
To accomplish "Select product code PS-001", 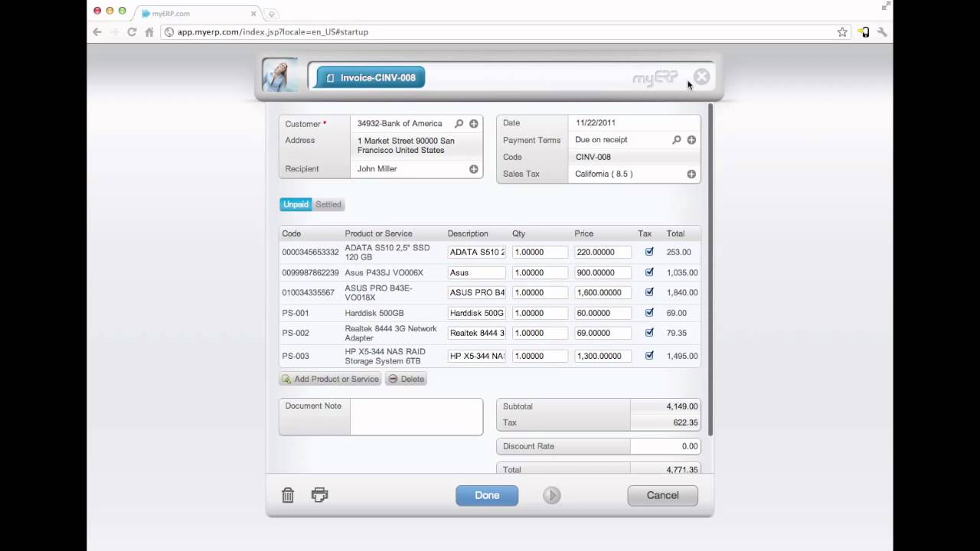I will 296,313.
